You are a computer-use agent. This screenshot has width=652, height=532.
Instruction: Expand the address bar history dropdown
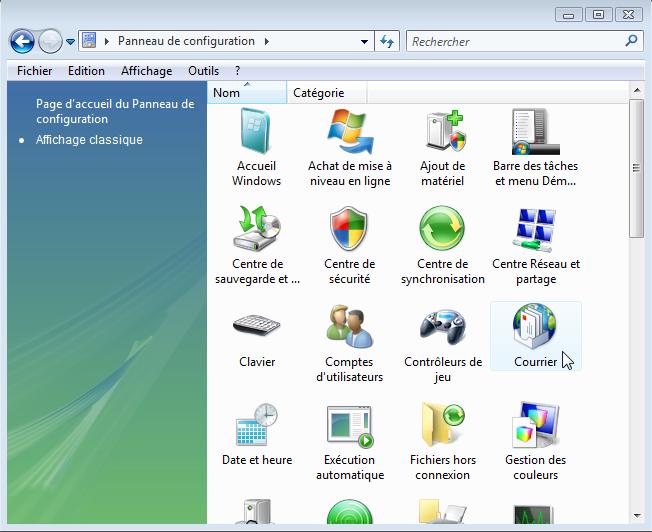[364, 42]
